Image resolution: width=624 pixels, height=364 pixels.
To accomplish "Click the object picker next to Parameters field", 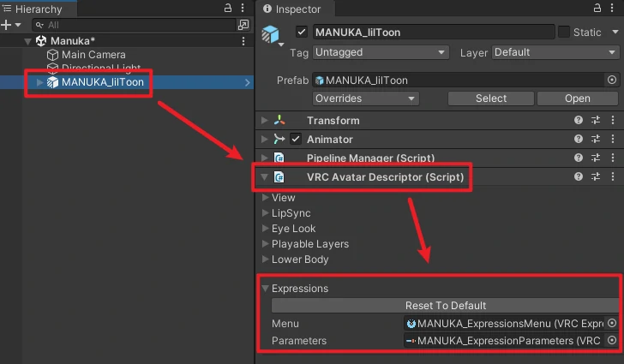I will (611, 341).
